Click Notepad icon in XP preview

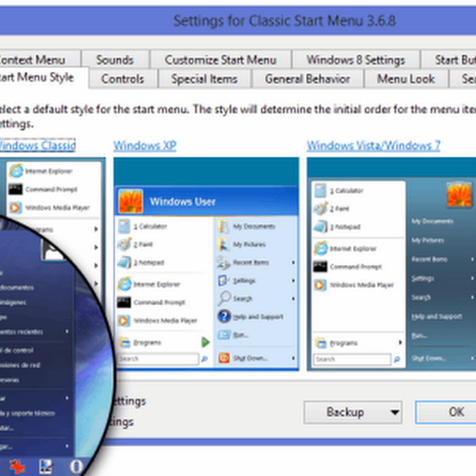(x=124, y=262)
